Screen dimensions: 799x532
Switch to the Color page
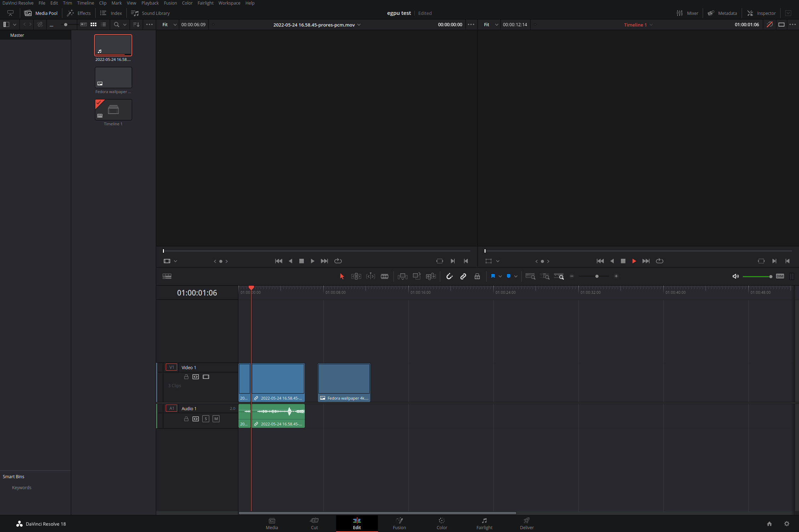pyautogui.click(x=442, y=524)
